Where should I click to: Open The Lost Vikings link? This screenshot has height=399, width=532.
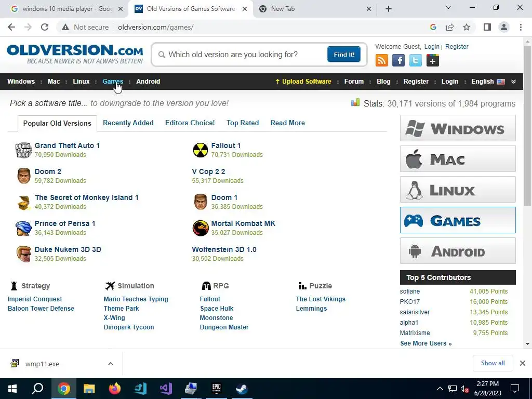pyautogui.click(x=321, y=299)
